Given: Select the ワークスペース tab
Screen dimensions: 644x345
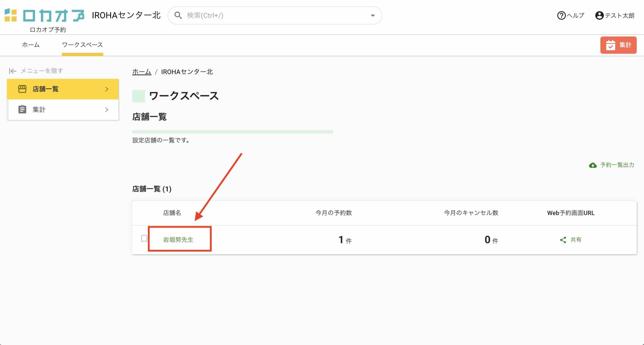Looking at the screenshot, I should coord(82,45).
